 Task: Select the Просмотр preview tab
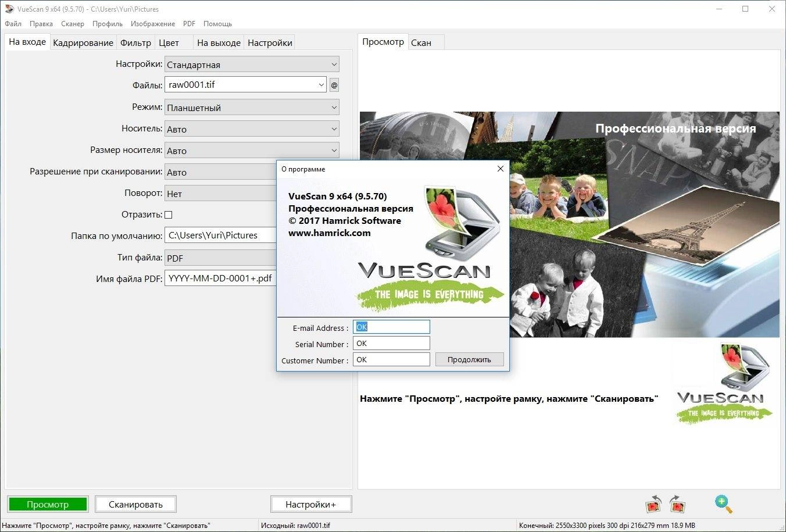tap(383, 42)
